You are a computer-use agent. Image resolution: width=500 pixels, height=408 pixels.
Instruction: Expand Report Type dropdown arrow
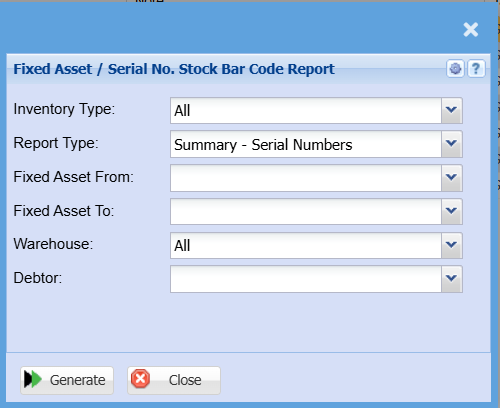tap(452, 144)
